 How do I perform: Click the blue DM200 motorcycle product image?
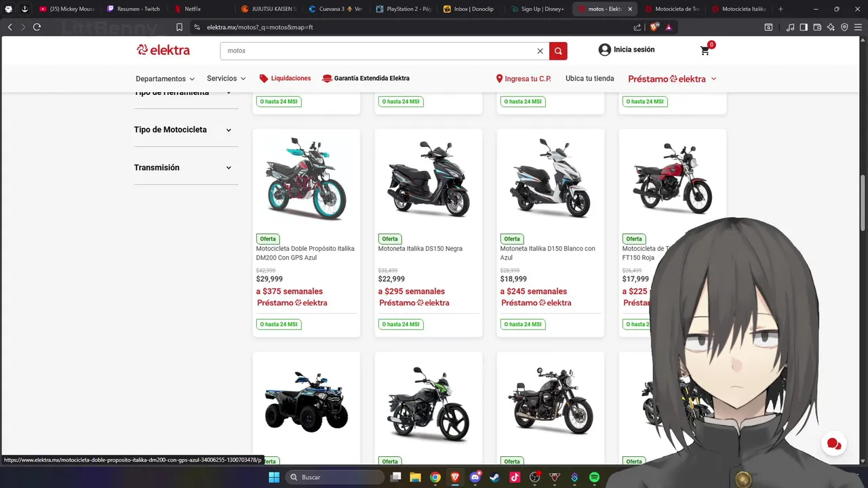[307, 178]
